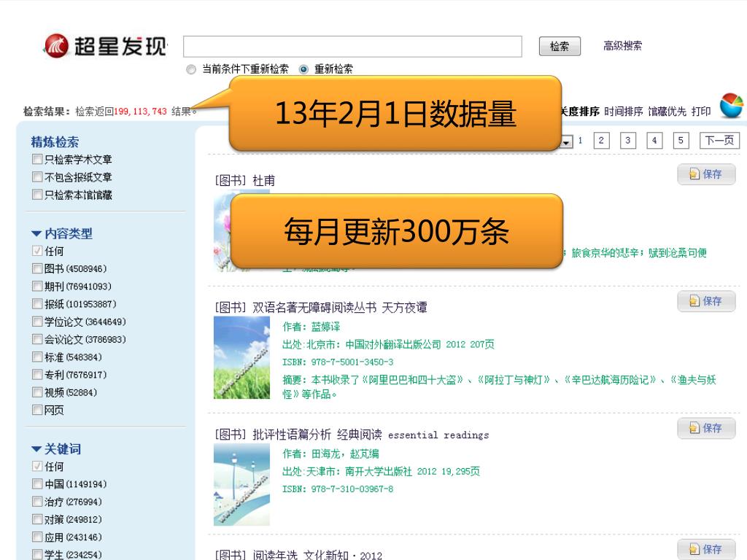
Task: Save the 阅读年选 book result
Action: point(706,549)
